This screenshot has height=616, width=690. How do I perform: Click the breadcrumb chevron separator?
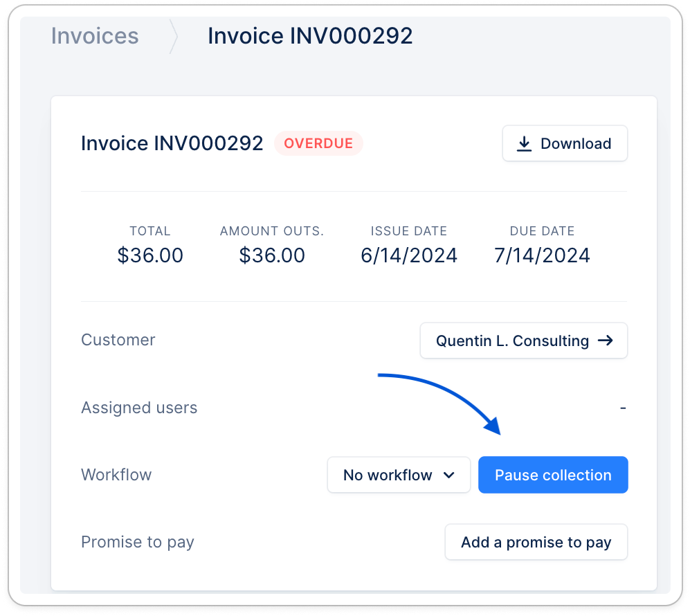pos(173,37)
